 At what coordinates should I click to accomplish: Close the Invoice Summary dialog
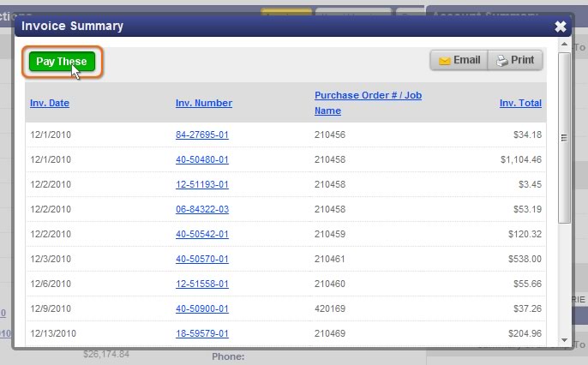pos(561,27)
